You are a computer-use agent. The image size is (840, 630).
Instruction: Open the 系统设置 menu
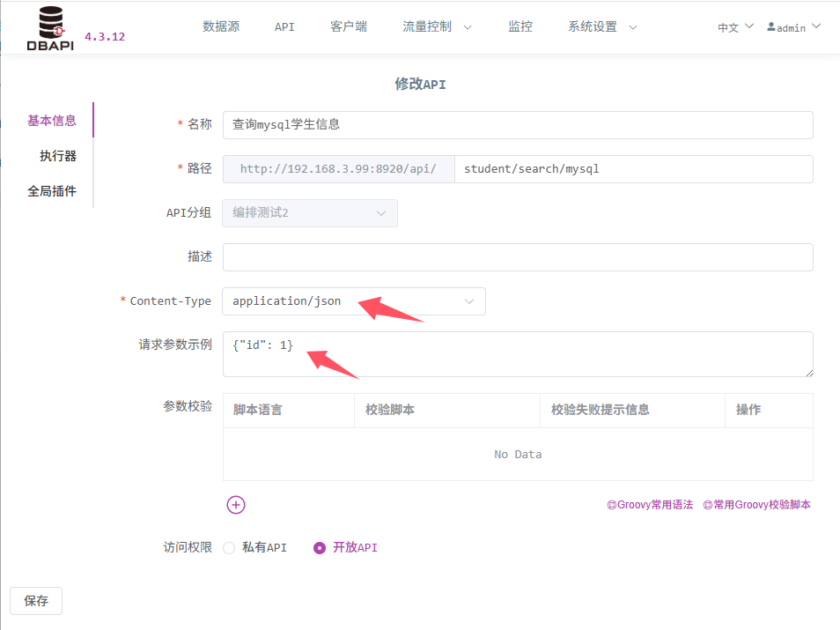[x=602, y=27]
